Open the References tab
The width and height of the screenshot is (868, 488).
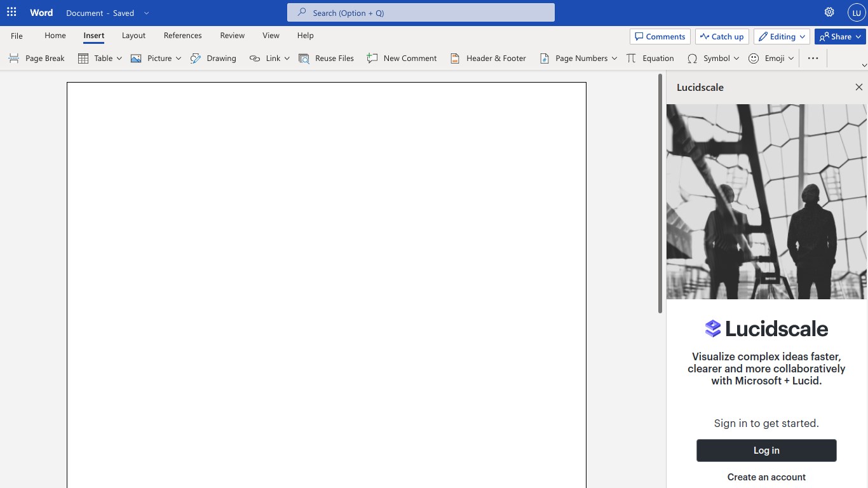pos(182,36)
